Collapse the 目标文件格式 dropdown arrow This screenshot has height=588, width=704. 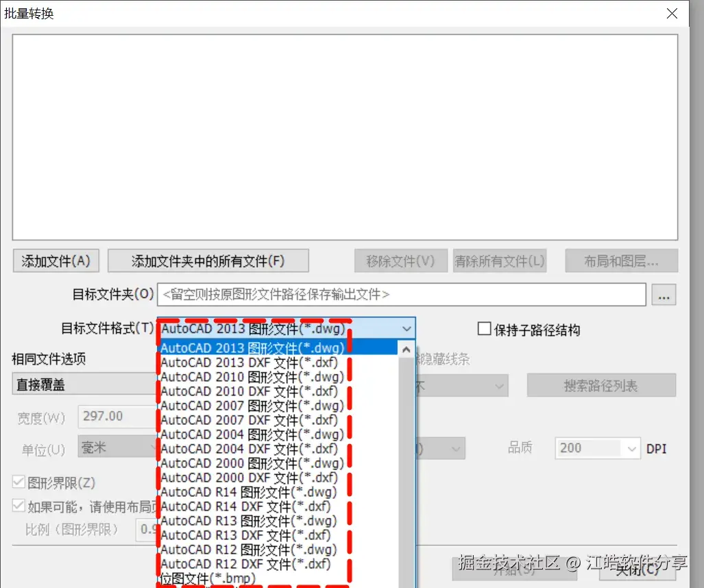coord(406,328)
